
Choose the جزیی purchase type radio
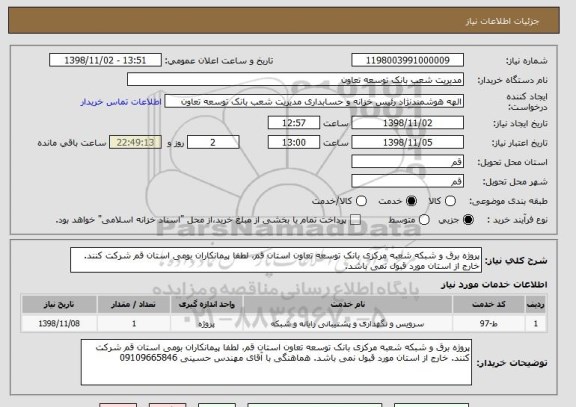(x=468, y=220)
